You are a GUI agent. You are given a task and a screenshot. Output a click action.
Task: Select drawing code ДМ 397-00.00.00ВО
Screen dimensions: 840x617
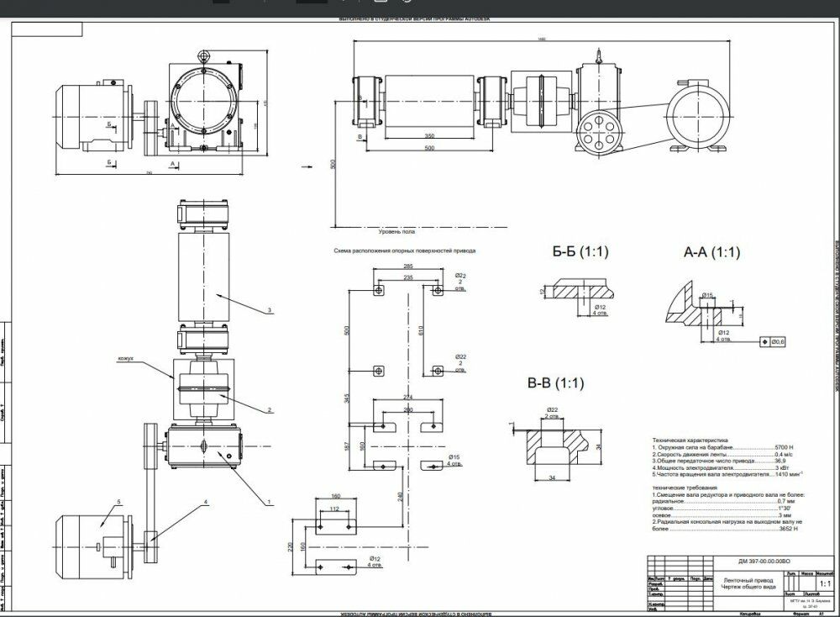click(x=764, y=562)
